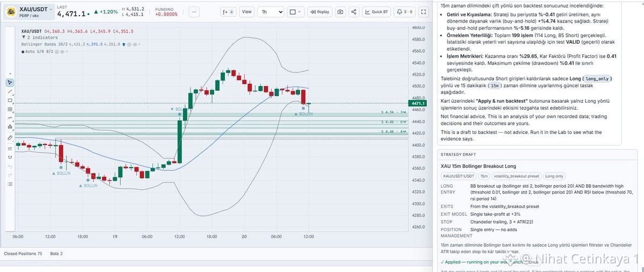Open the View menu

[x=246, y=11]
